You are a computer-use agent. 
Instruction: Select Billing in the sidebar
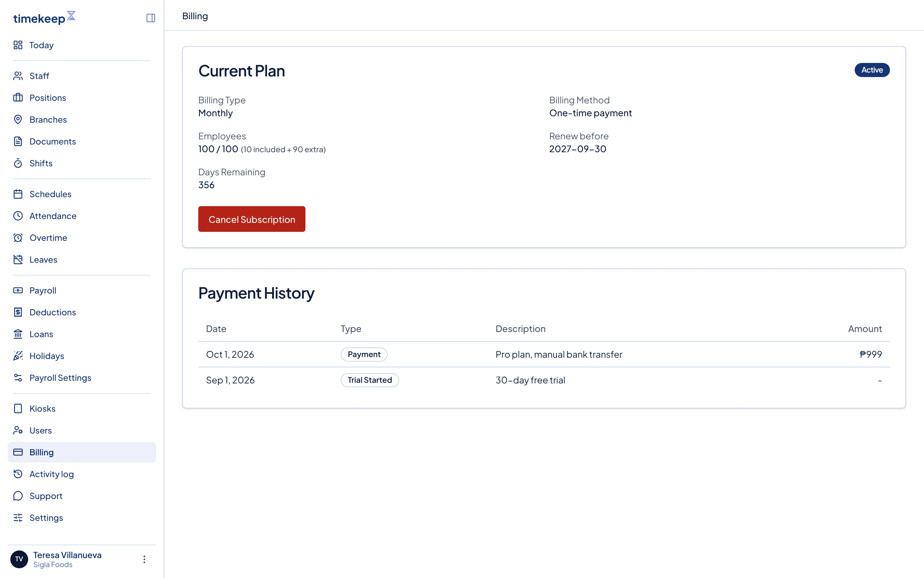pos(82,452)
